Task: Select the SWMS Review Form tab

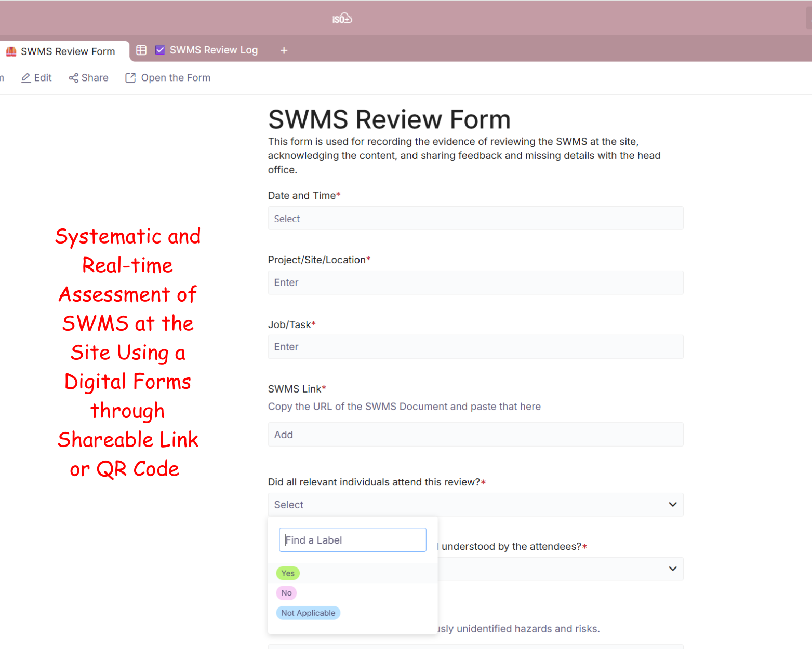Action: [68, 51]
